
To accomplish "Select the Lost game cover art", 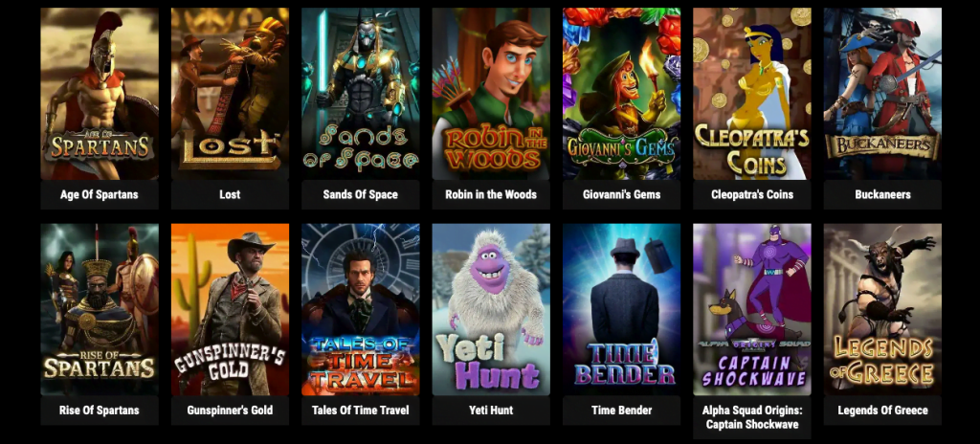I will click(x=230, y=94).
